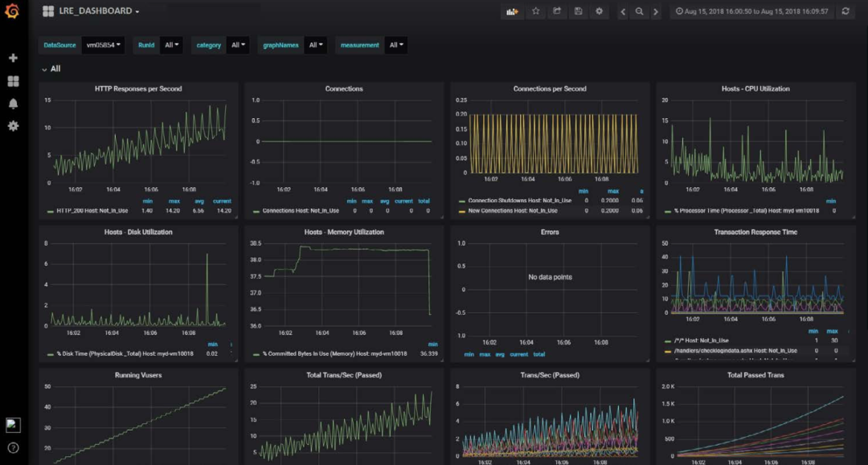Open the Dashboards sidebar icon

click(x=13, y=81)
